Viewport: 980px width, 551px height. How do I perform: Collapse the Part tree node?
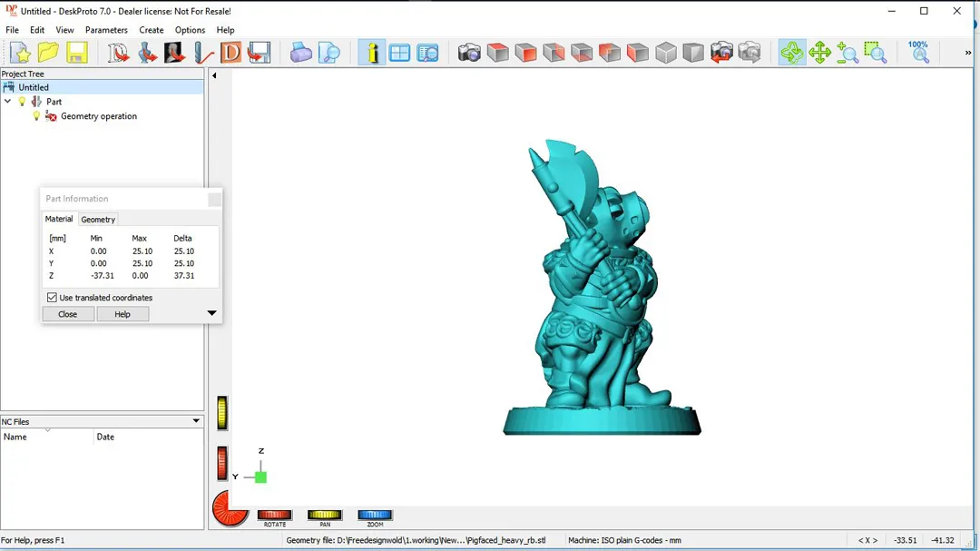tap(8, 102)
